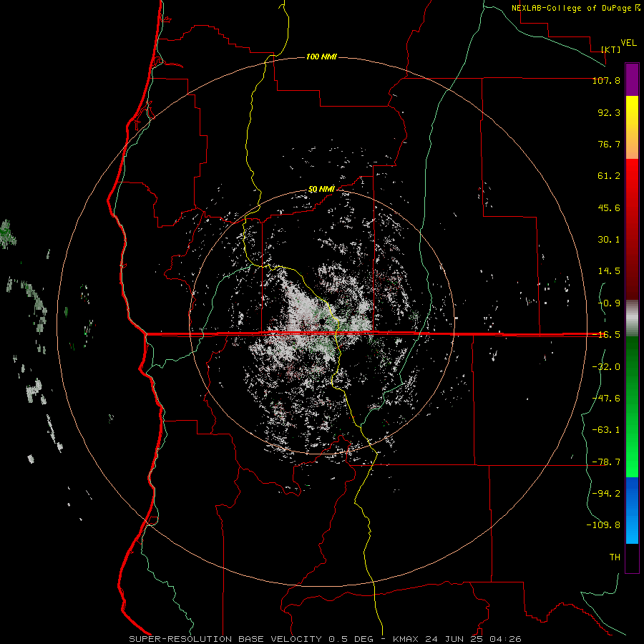Click the SUPER-RESOLUTION BASE VELOCITY caption
This screenshot has height=644, width=644.
pos(225,639)
